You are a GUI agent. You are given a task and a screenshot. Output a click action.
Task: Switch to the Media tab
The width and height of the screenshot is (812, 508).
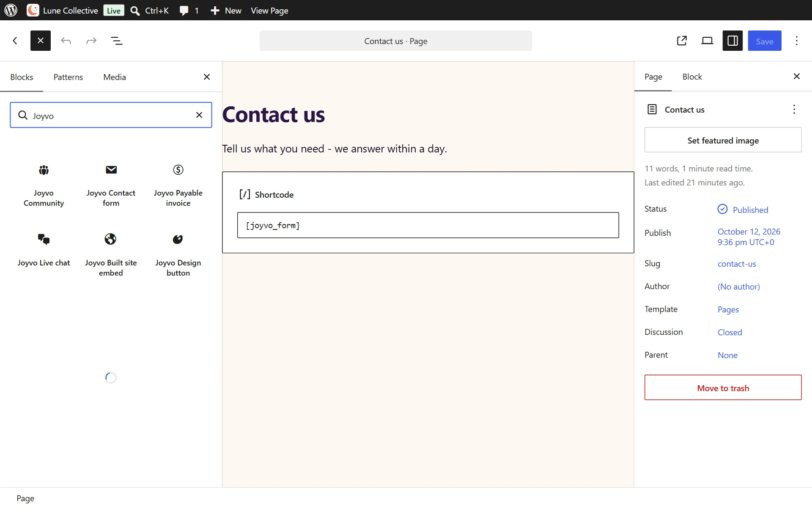pyautogui.click(x=115, y=77)
